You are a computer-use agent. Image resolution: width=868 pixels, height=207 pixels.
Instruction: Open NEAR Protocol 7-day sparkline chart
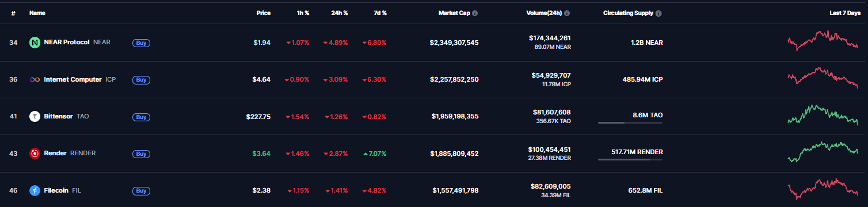[823, 41]
